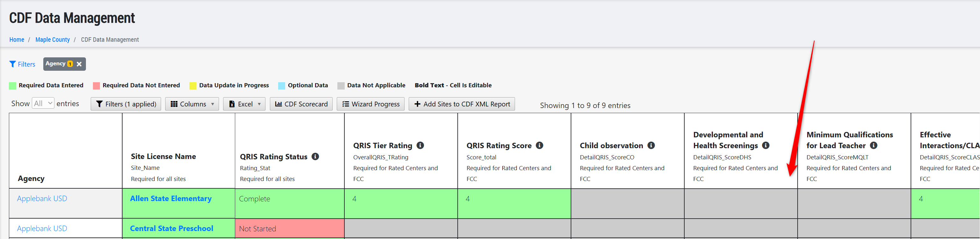Open the Show entries dropdown
Image resolution: width=980 pixels, height=239 pixels.
43,103
